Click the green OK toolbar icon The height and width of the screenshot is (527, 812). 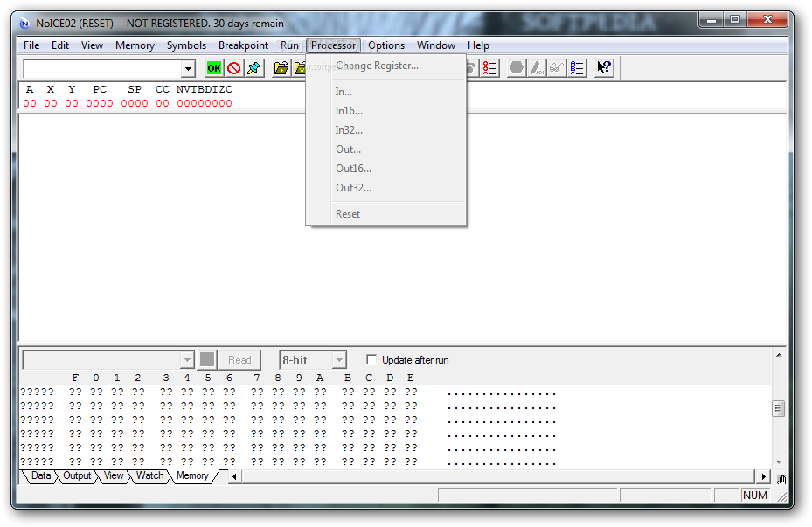pyautogui.click(x=214, y=68)
